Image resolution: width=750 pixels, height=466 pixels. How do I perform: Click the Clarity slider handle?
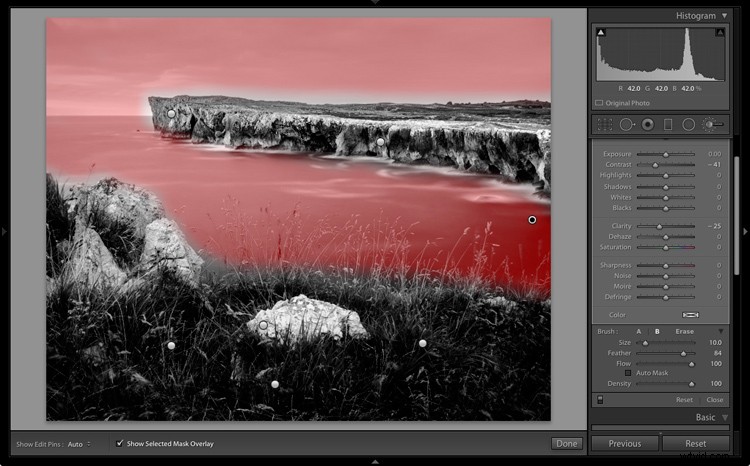[659, 226]
